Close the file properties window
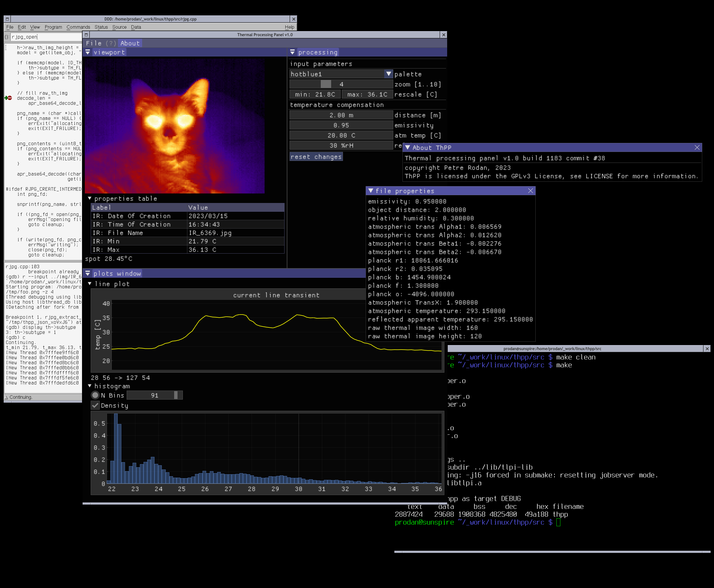 [530, 191]
